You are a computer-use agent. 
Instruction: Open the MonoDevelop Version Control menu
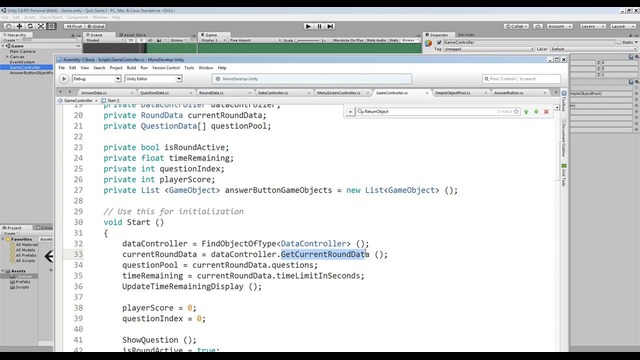pyautogui.click(x=166, y=68)
